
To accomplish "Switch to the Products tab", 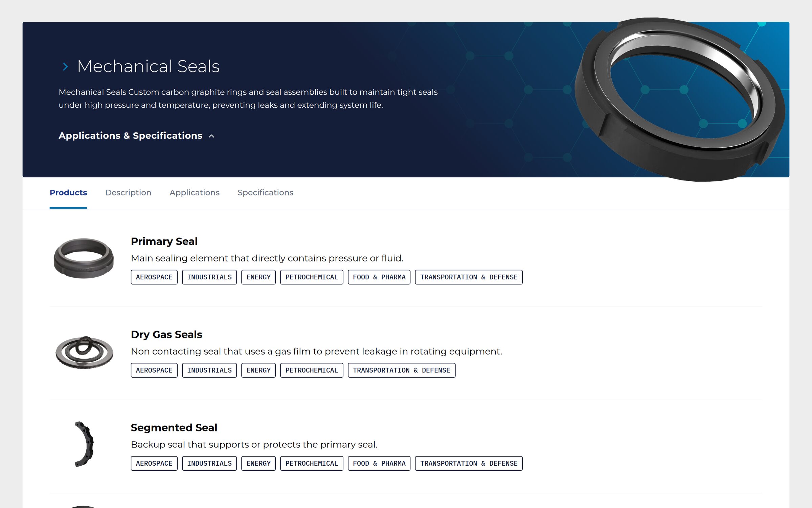I will tap(68, 192).
